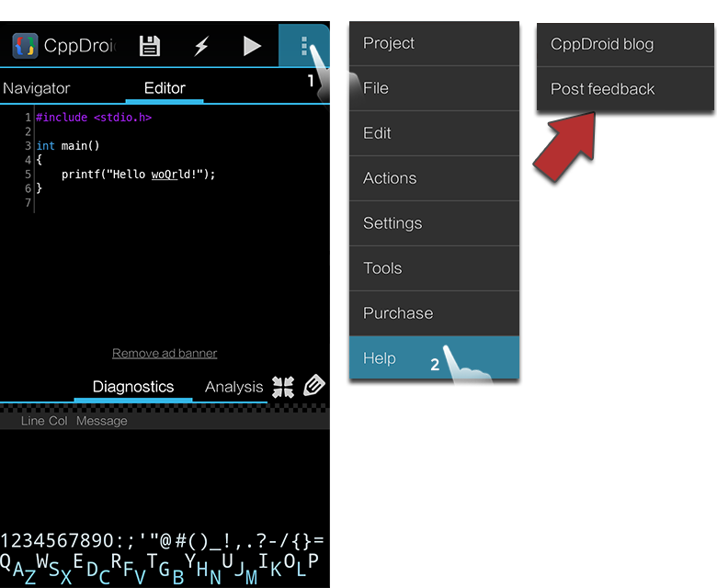Screen dimensions: 717x588
Task: Choose Post feedback in the submenu
Action: click(625, 89)
